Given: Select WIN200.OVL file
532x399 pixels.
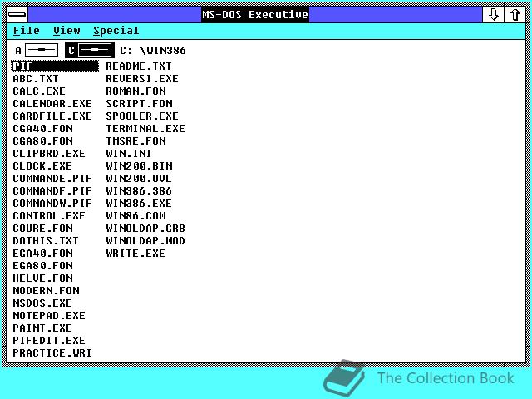Looking at the screenshot, I should point(139,179).
